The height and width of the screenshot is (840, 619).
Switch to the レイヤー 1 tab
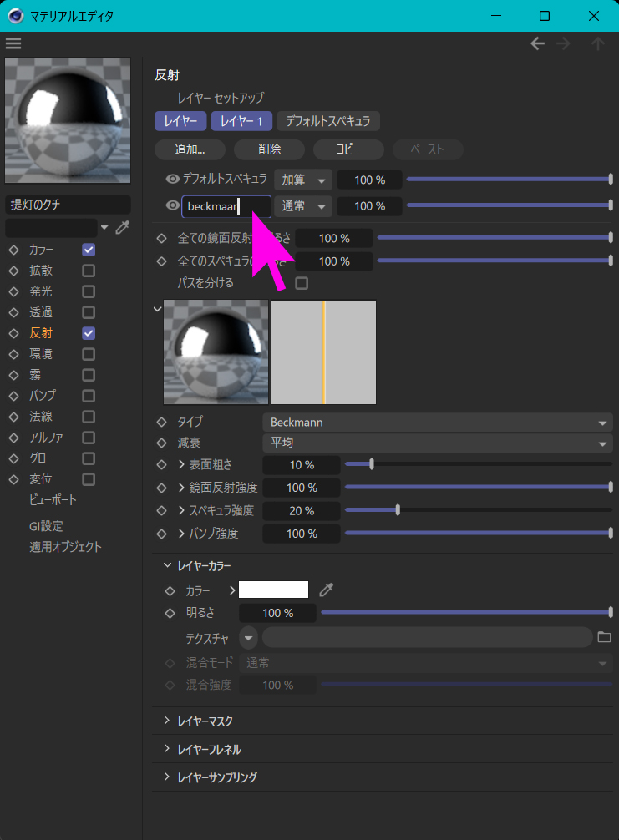coord(241,121)
